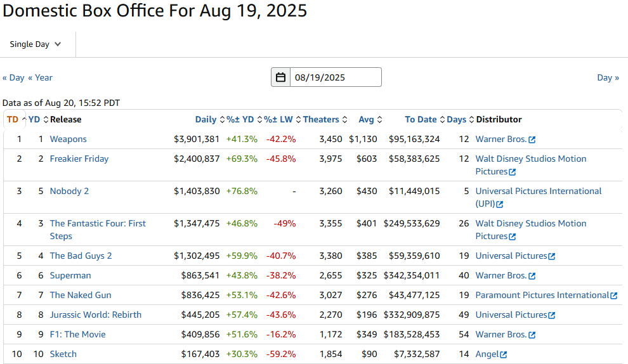Open Universal Pictures International (UPI) link
The height and width of the screenshot is (364, 628).
coord(539,197)
